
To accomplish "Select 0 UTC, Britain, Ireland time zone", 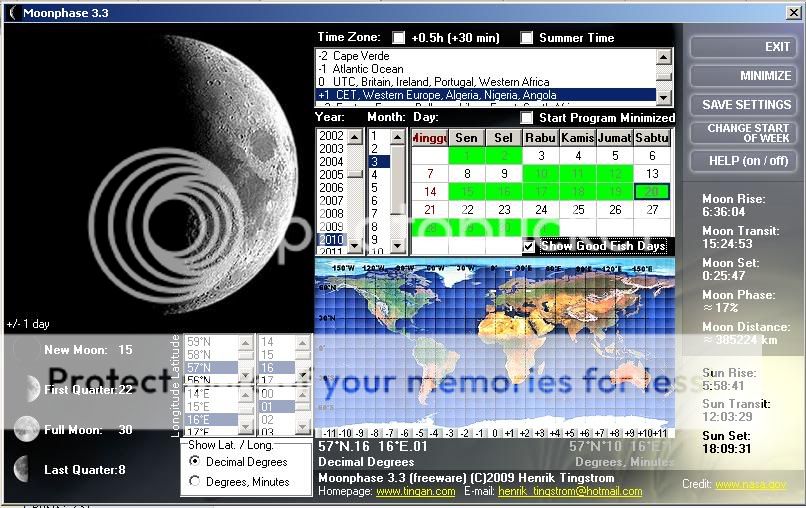I will coord(486,82).
